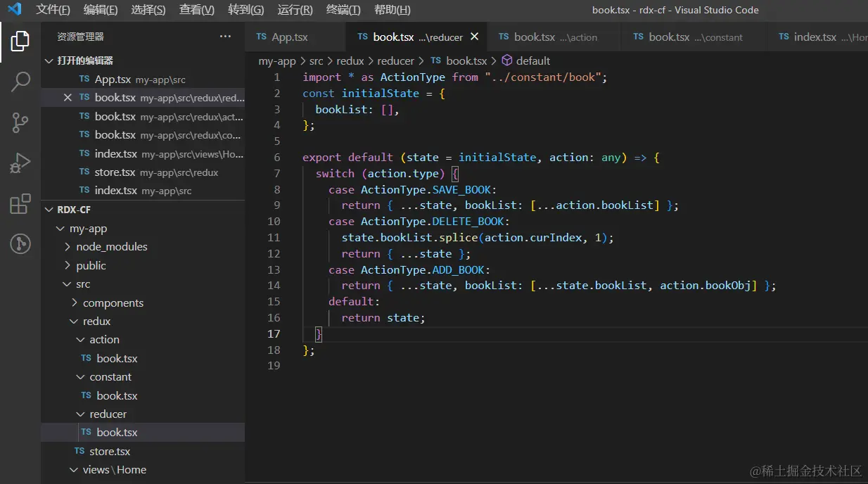Image resolution: width=868 pixels, height=484 pixels.
Task: Collapse the views\Home folder
Action: 75,470
